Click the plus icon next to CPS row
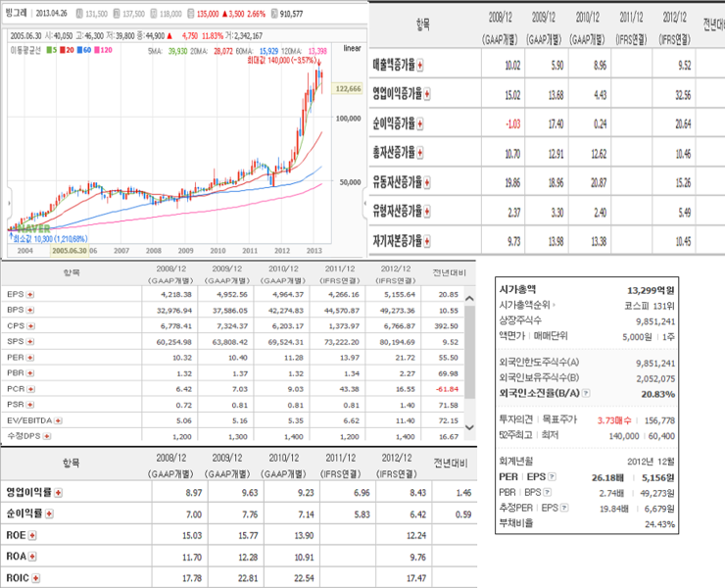 coord(30,325)
